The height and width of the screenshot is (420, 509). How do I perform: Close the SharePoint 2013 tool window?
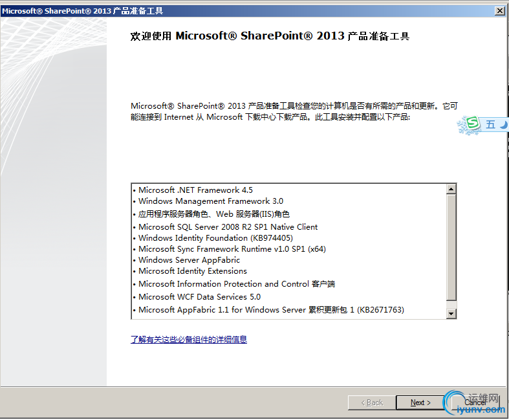point(499,11)
